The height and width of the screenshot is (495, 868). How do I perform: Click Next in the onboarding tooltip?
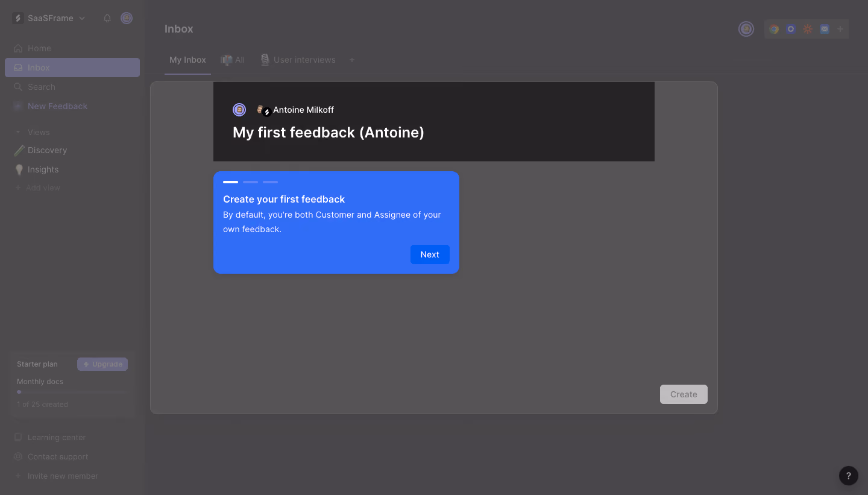tap(430, 254)
